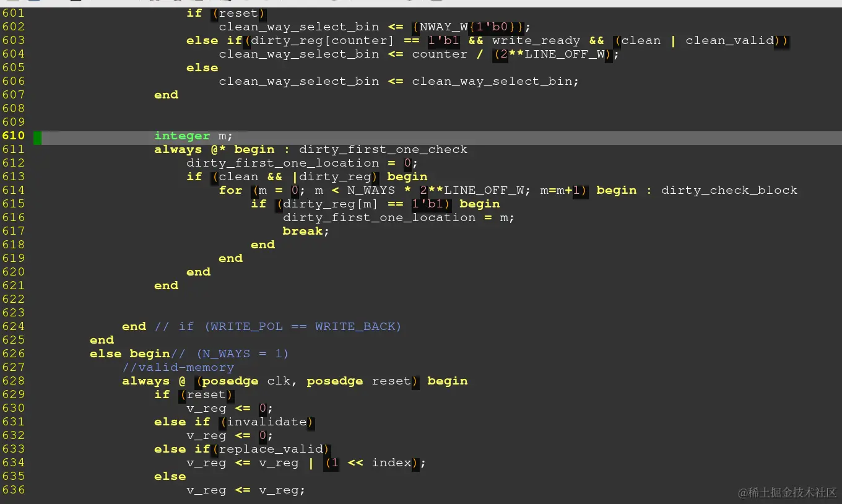This screenshot has width=842, height=504.
Task: Click line number 636 in the gutter
Action: [x=14, y=490]
